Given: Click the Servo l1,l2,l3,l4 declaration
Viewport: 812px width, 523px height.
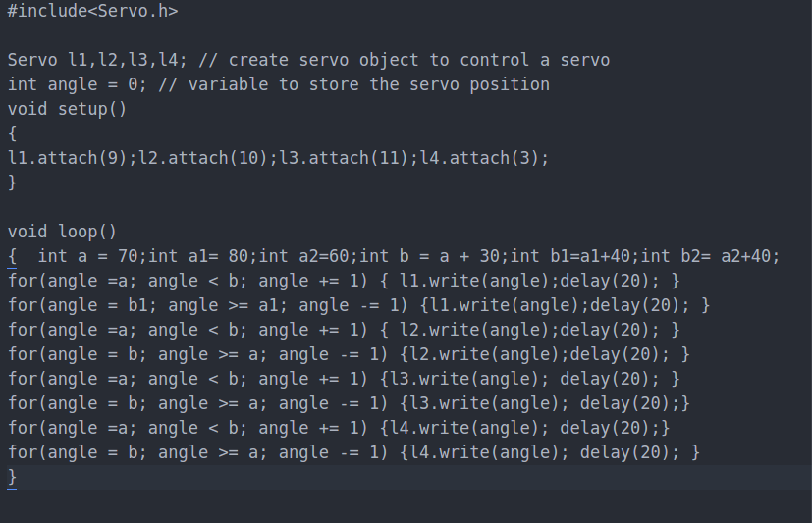Looking at the screenshot, I should pos(92,60).
